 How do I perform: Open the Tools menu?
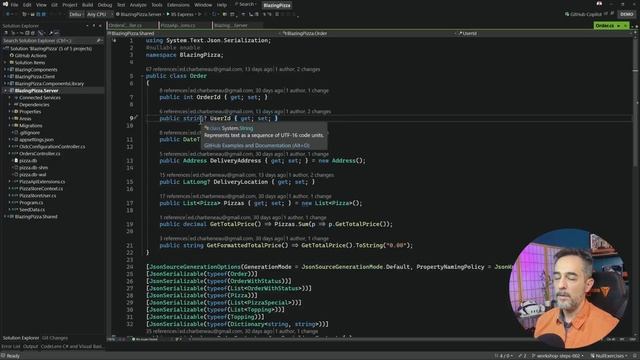pos(157,5)
